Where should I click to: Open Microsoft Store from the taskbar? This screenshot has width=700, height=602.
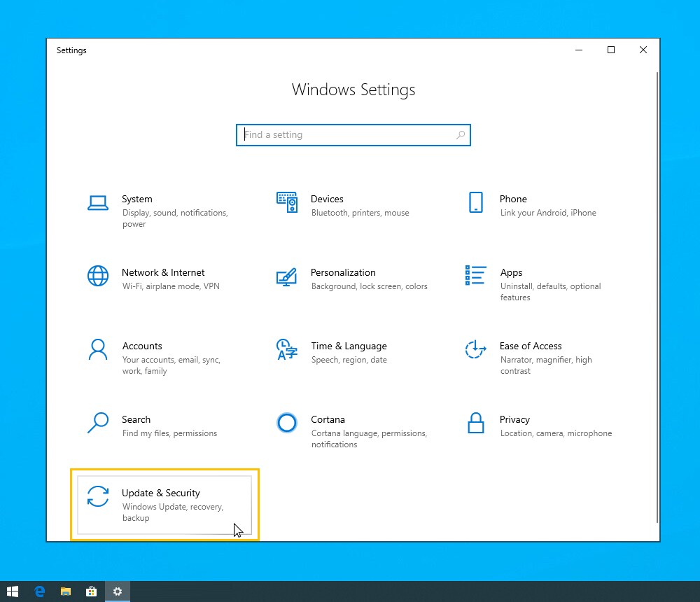(x=92, y=591)
